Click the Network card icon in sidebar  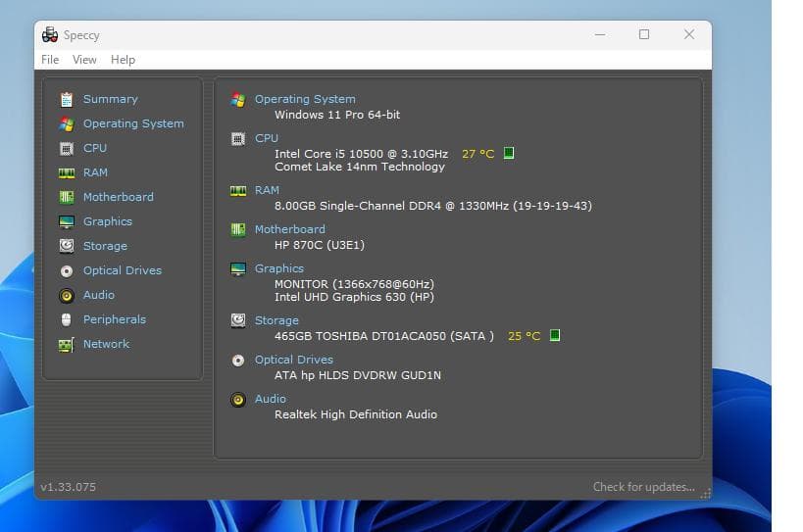click(67, 345)
